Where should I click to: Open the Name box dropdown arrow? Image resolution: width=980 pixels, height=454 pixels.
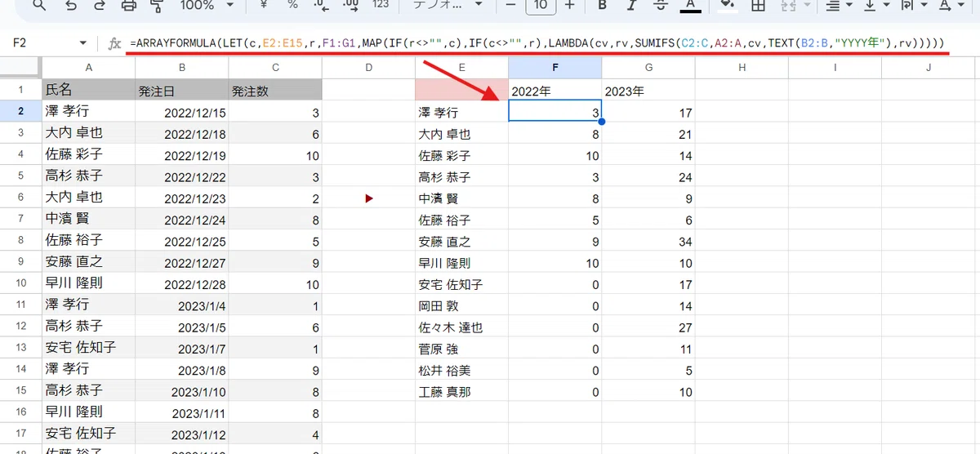83,43
